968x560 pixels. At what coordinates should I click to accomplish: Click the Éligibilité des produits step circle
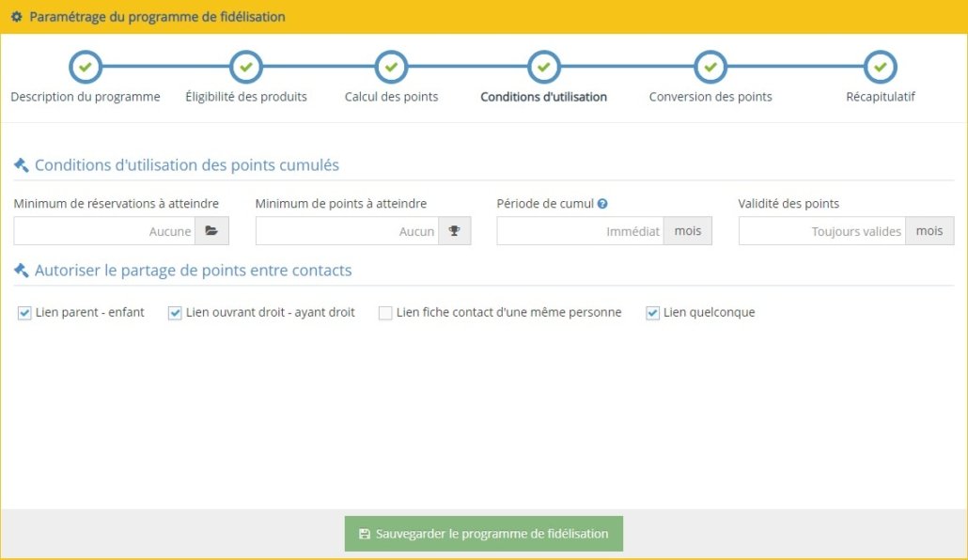245,68
